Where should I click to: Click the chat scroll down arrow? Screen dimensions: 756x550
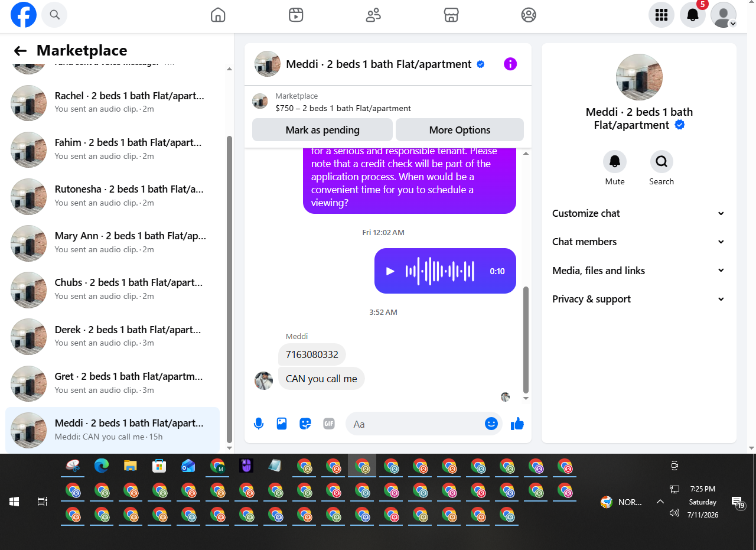[x=526, y=399]
